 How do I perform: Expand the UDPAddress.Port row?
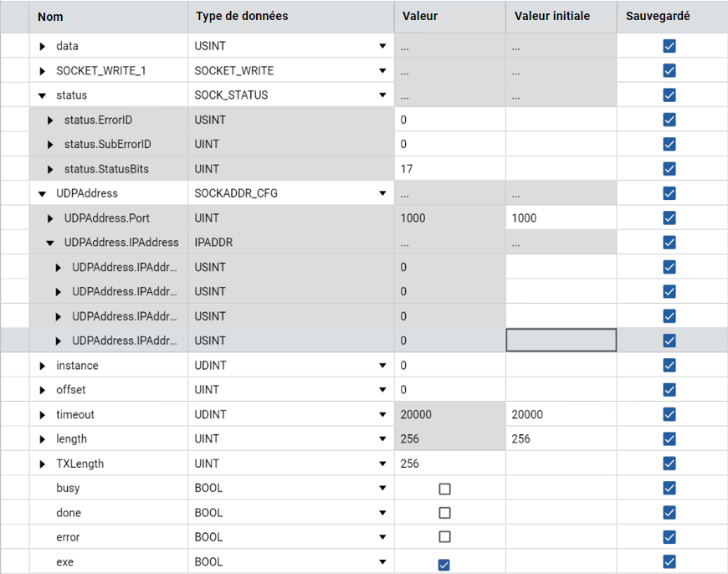(x=50, y=218)
